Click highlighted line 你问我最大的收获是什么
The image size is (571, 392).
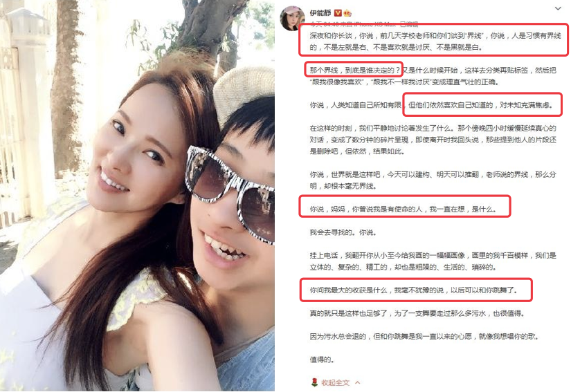(x=413, y=290)
